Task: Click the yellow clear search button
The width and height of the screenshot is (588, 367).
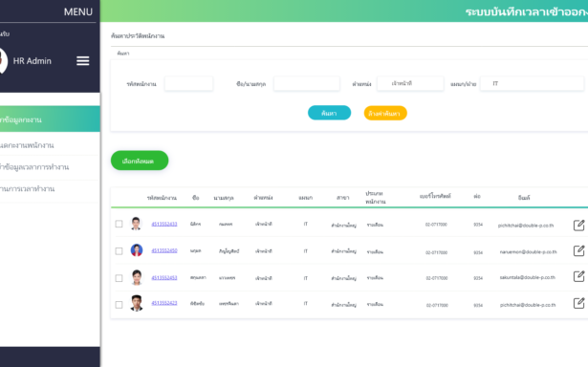Action: [385, 113]
